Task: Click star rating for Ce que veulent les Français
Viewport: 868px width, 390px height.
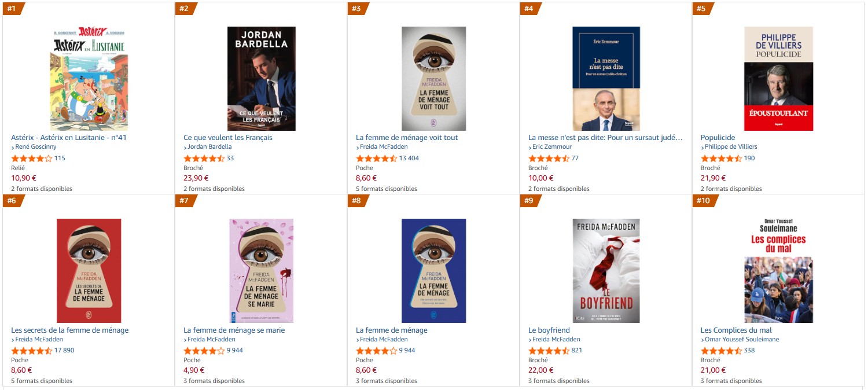Action: 204,158
